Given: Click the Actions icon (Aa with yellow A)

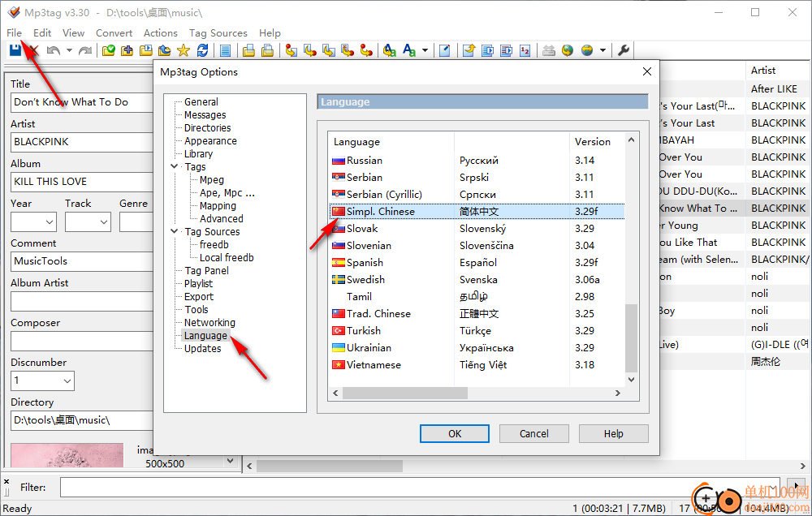Looking at the screenshot, I should click(x=390, y=50).
